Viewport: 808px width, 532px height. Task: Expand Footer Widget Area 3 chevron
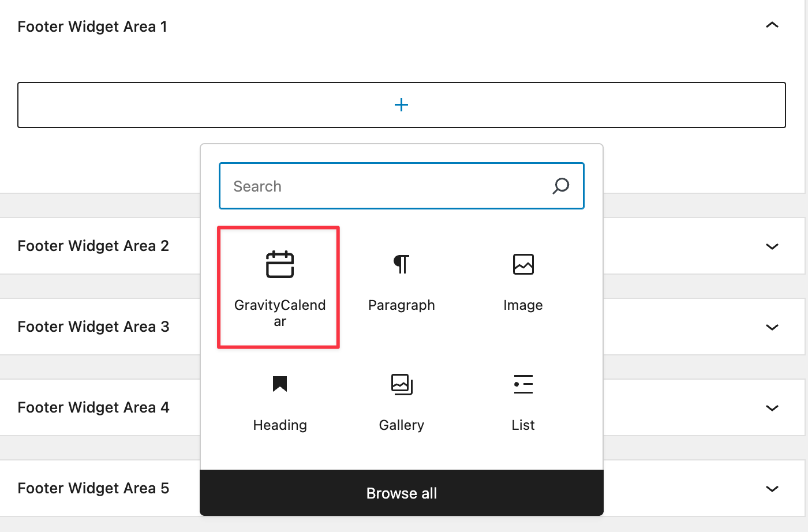[772, 327]
